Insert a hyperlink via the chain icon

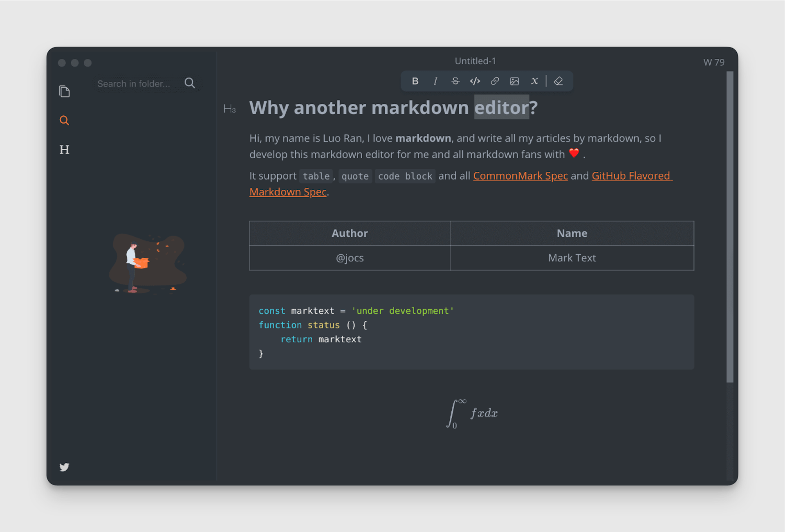point(495,81)
